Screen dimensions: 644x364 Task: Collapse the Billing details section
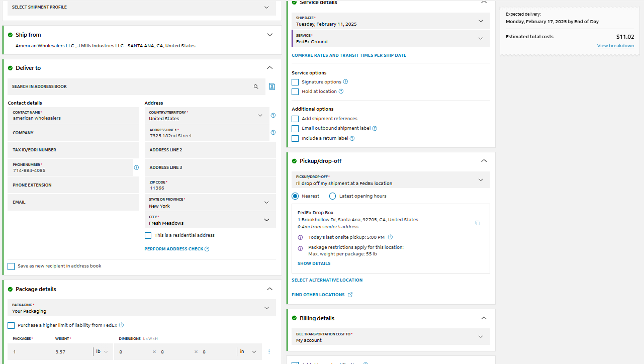(x=484, y=318)
